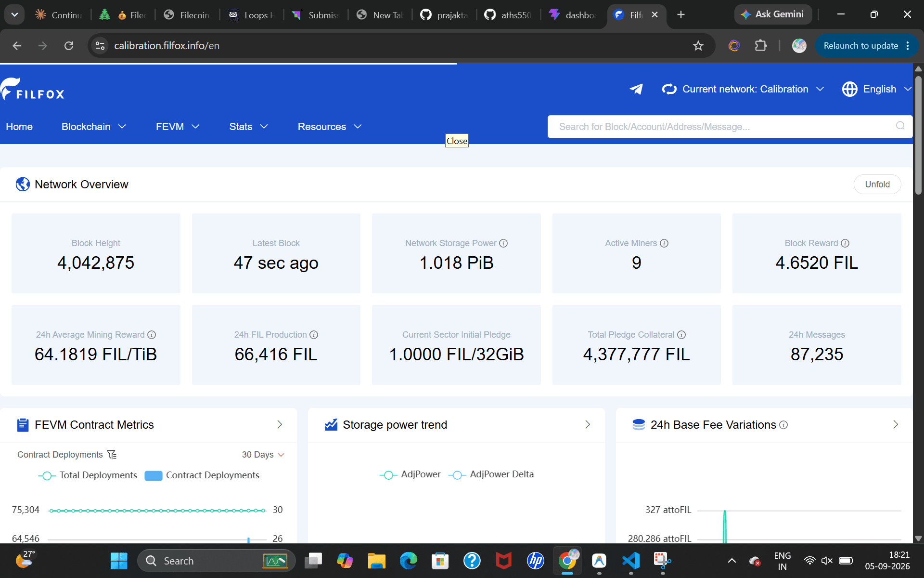Click info icon beside Total Pledge Collateral
Viewport: 924px width, 578px height.
681,335
